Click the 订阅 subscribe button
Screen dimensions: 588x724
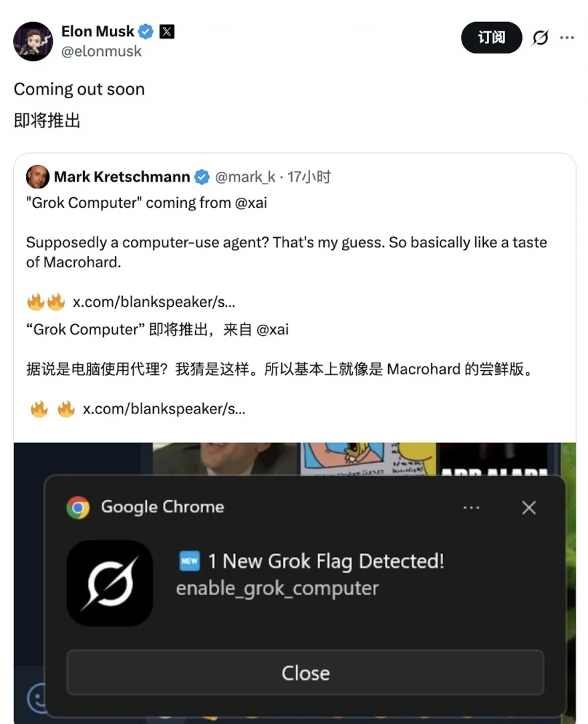point(492,37)
